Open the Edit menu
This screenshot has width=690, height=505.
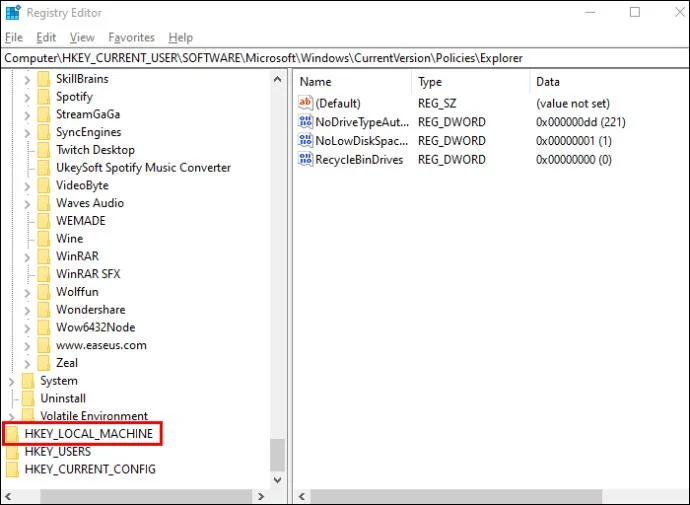point(46,37)
